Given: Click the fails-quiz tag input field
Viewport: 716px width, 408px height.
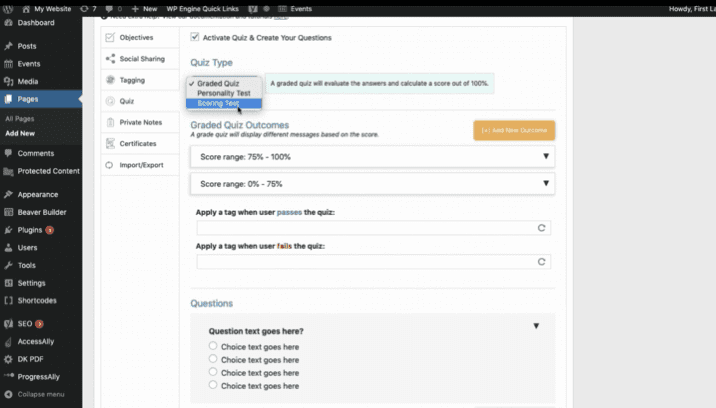Looking at the screenshot, I should (x=374, y=261).
